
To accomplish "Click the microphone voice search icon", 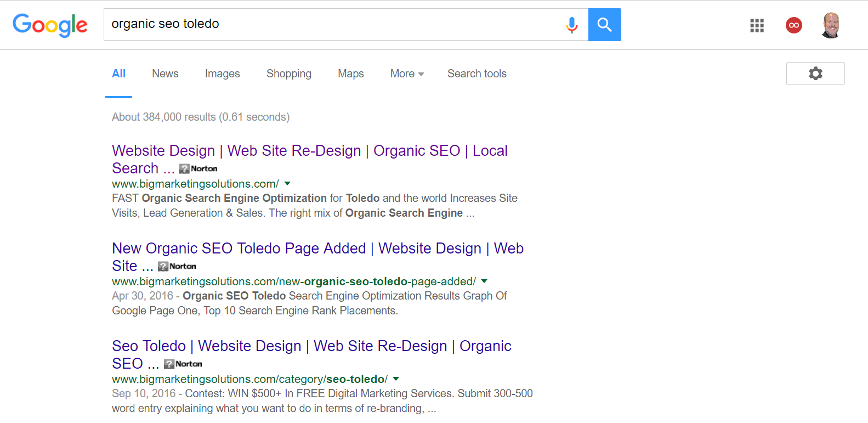I will click(x=571, y=25).
